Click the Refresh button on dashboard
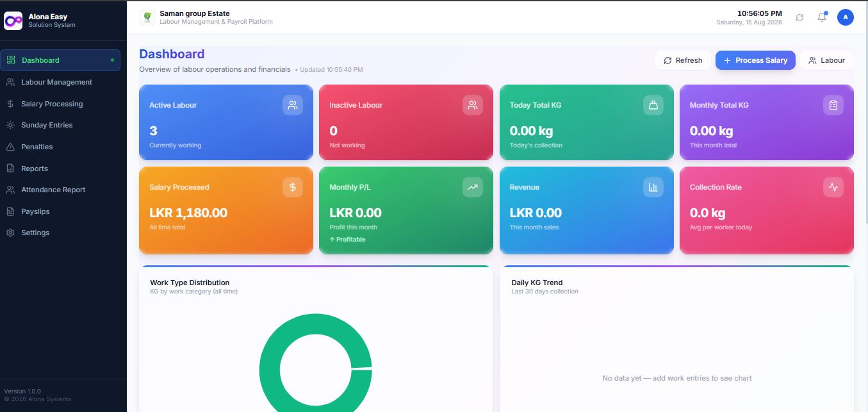The image size is (868, 412). [x=683, y=60]
